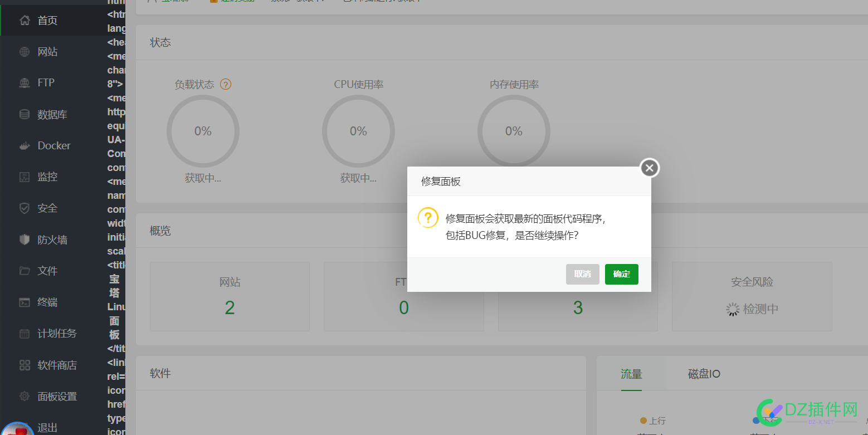Click the 负载状态 circular gauge
868x435 pixels.
(203, 131)
